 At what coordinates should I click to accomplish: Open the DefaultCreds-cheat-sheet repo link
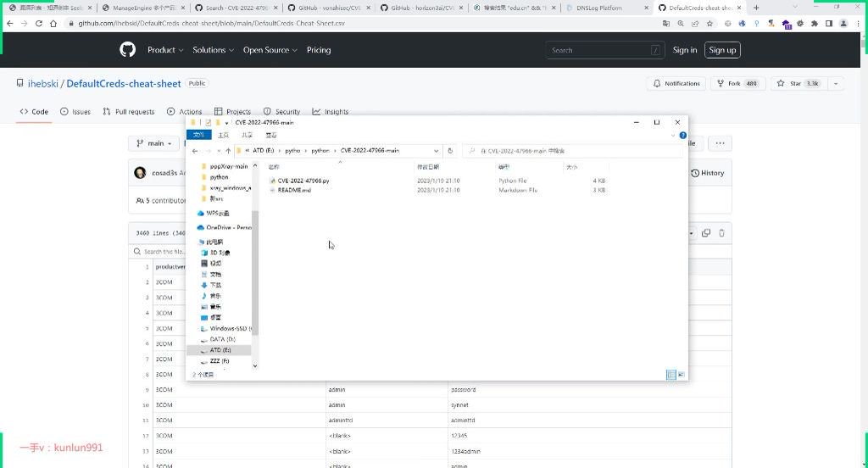pyautogui.click(x=124, y=84)
